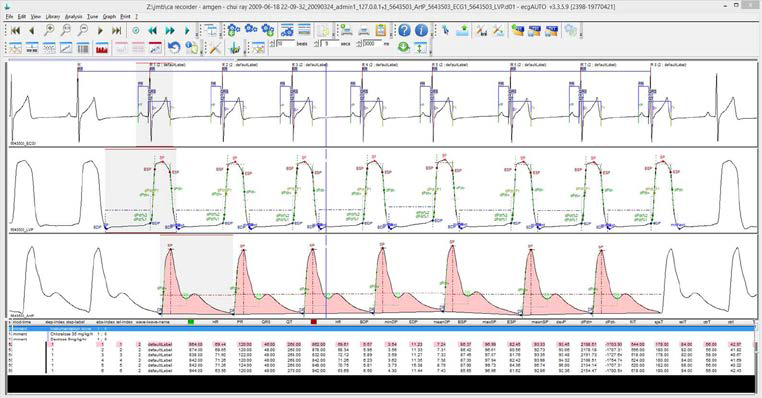This screenshot has width=762, height=398.
Task: Click the green round download arrow icon
Action: click(x=403, y=47)
